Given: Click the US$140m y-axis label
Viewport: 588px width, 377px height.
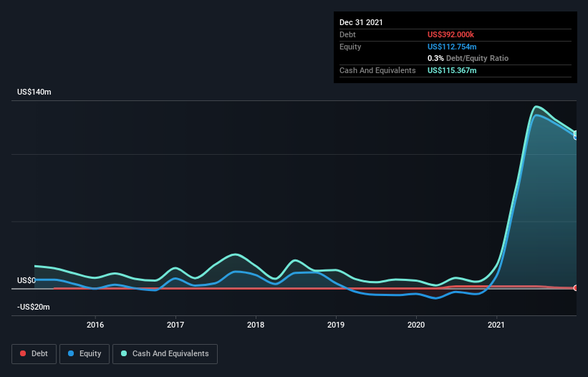Looking at the screenshot, I should point(34,92).
